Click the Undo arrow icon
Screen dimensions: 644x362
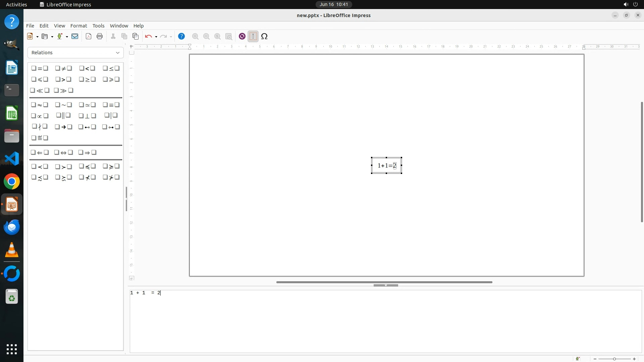(x=148, y=37)
